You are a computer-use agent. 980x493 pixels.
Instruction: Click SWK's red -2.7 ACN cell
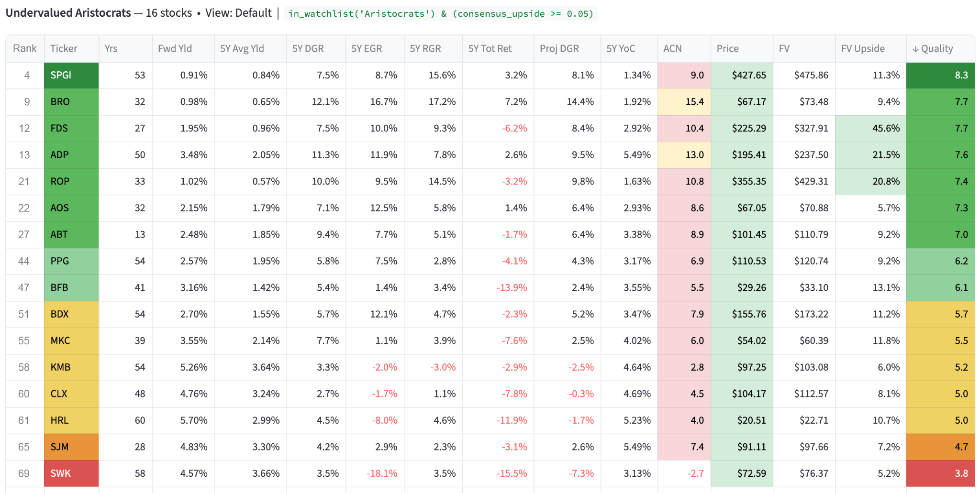(x=684, y=473)
